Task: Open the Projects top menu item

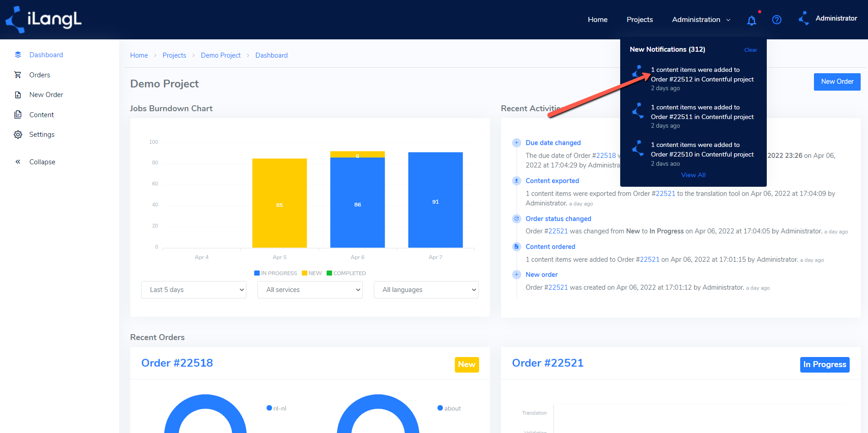Action: (639, 20)
